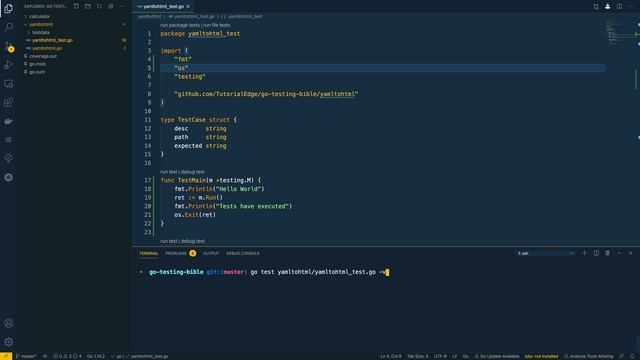Image resolution: width=640 pixels, height=360 pixels.
Task: Click the New File icon in Explorer header
Action: (76, 6)
